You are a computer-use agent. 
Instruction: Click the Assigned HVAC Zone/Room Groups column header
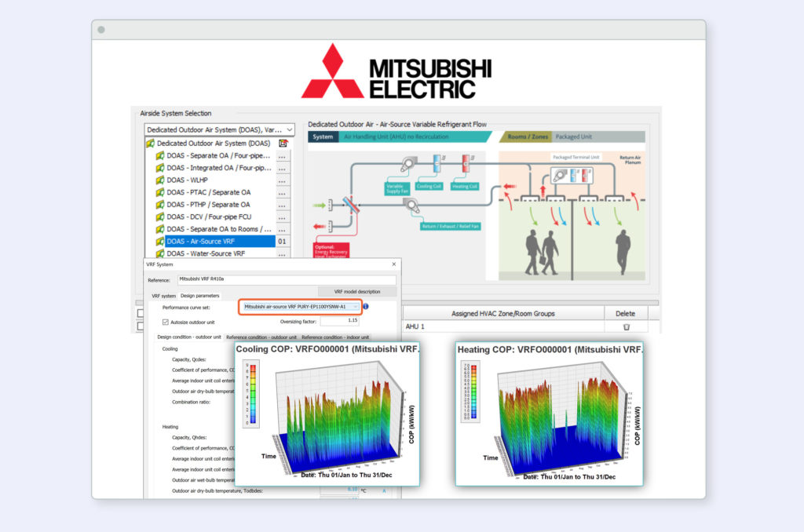[x=503, y=313]
